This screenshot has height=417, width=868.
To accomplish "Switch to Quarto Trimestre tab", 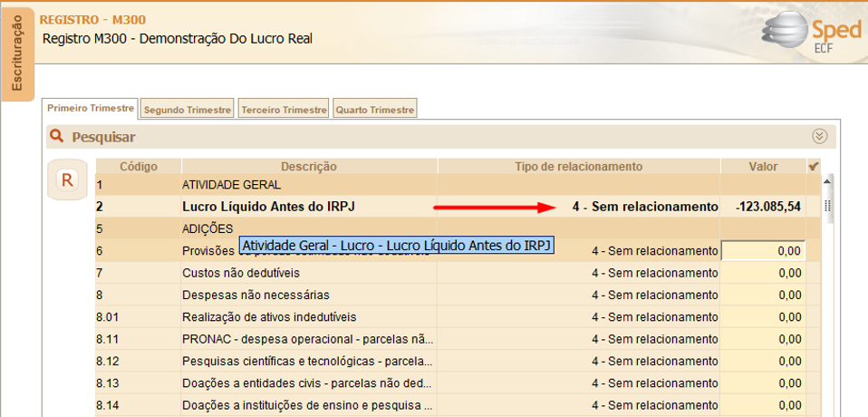I will coord(374,110).
